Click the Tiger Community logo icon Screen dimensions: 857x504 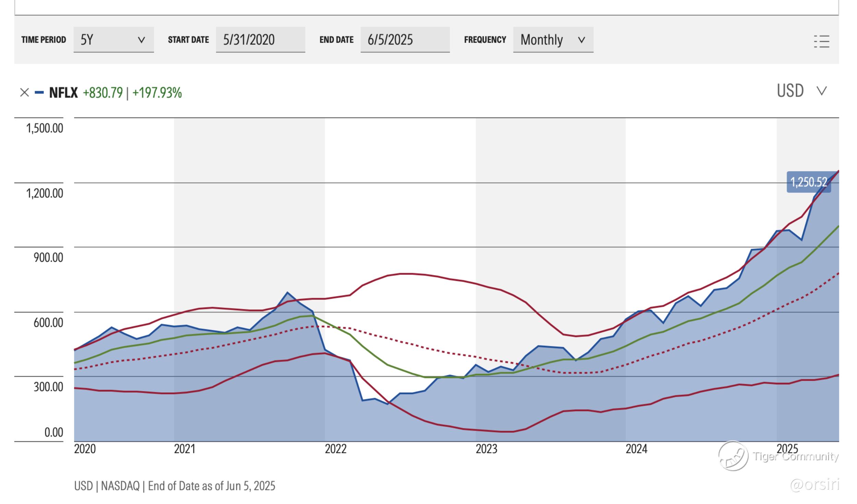(733, 456)
